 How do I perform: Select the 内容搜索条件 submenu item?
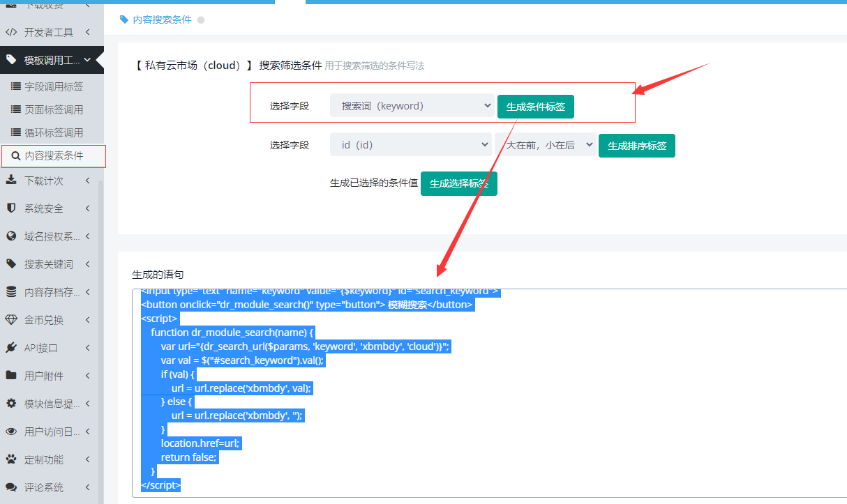pyautogui.click(x=53, y=156)
